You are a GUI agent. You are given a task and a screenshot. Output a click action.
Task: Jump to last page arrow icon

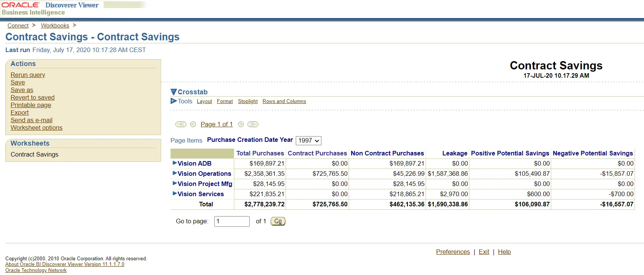pos(253,124)
